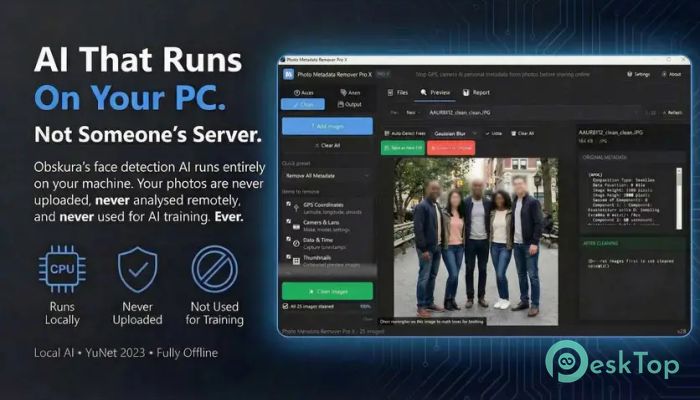
Task: Switch to the Report tab
Action: point(476,92)
